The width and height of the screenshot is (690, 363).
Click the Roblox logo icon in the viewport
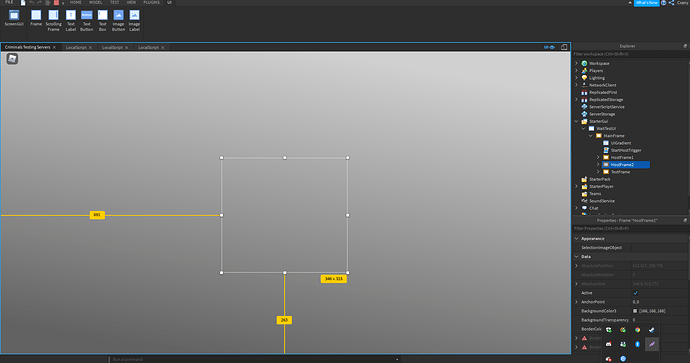(x=12, y=59)
